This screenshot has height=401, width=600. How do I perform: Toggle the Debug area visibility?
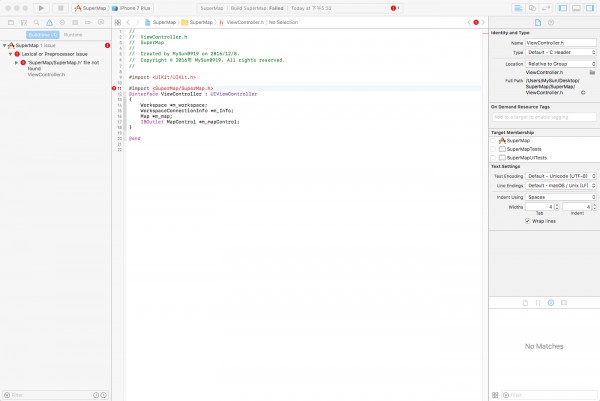point(576,8)
